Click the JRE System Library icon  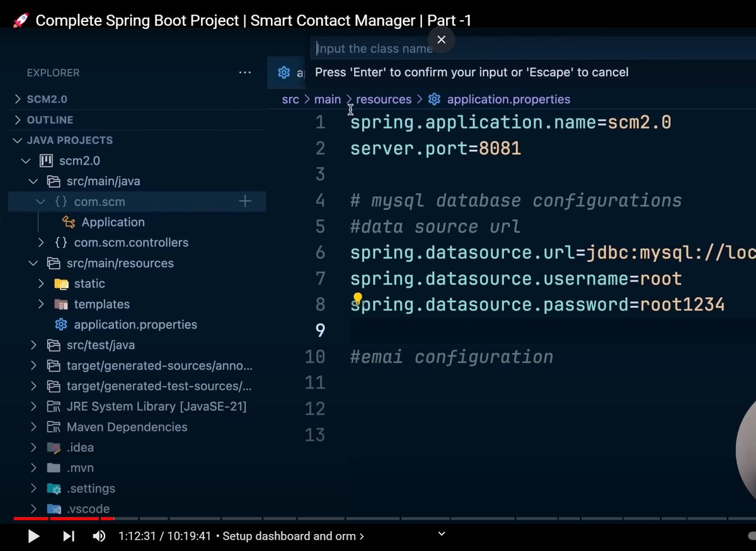point(54,407)
